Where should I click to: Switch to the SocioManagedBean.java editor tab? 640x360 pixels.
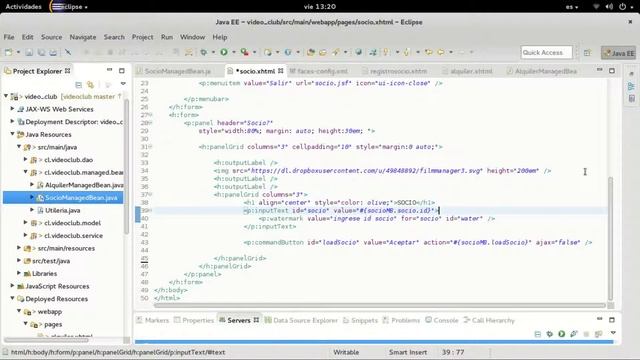178,71
